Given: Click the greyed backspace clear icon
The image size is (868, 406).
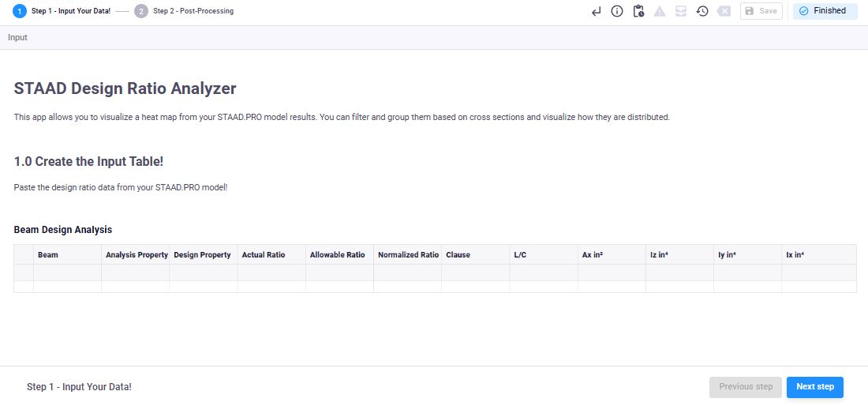Looking at the screenshot, I should (724, 11).
